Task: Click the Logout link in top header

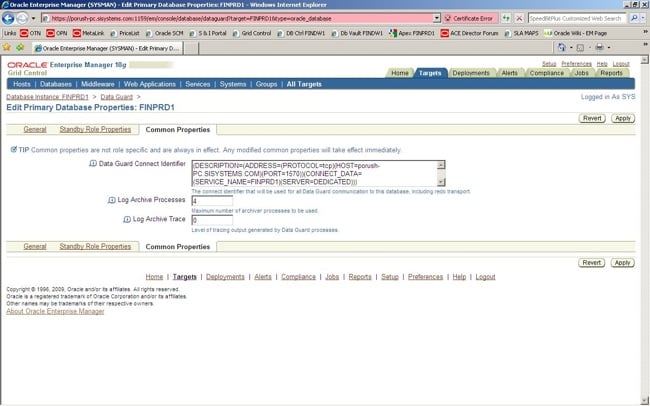Action: 621,64
